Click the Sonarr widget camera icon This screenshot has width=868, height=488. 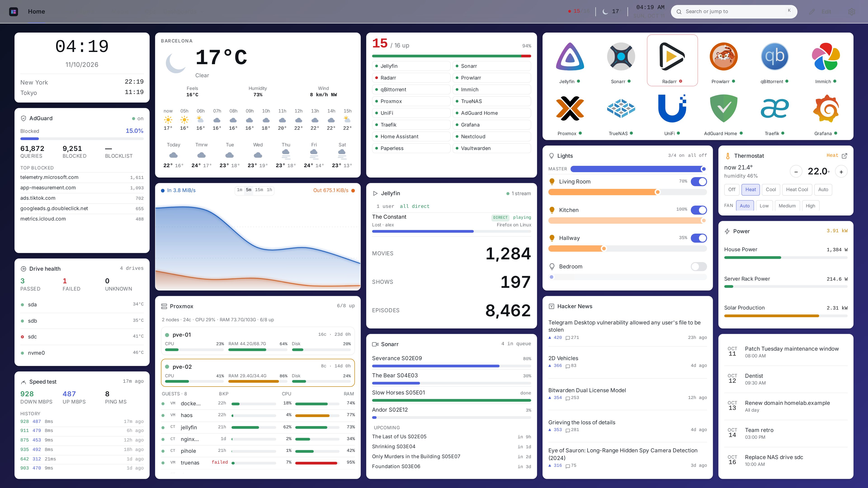375,344
